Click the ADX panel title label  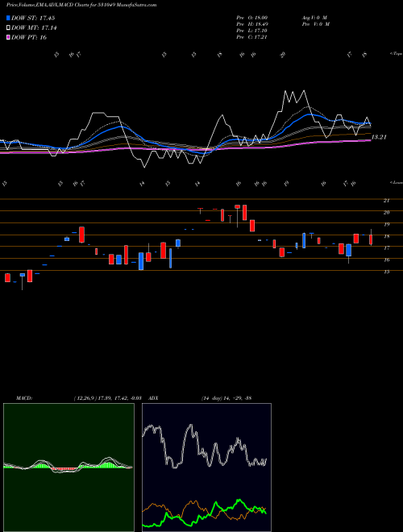pyautogui.click(x=154, y=398)
